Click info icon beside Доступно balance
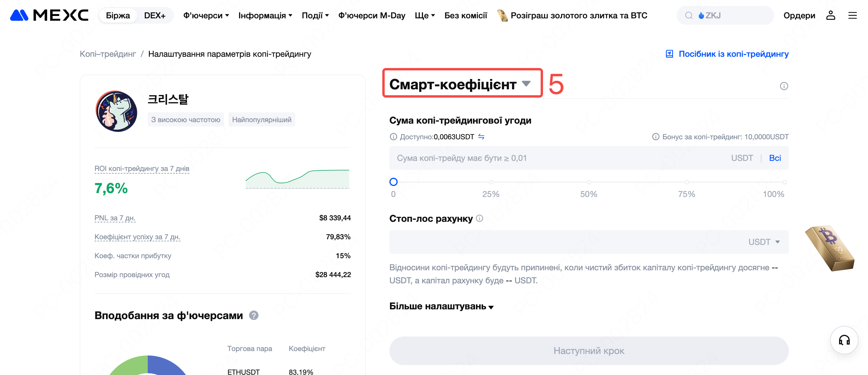Viewport: 868px width, 375px height. (393, 137)
